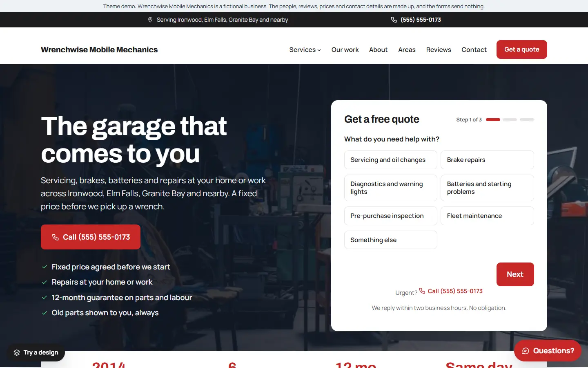
Task: Expand the Services dropdown menu
Action: 305,49
